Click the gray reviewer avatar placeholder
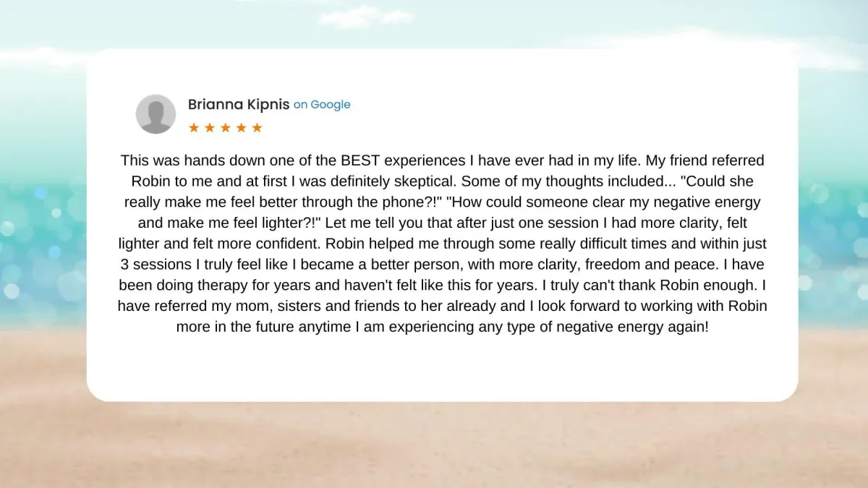 [x=156, y=114]
